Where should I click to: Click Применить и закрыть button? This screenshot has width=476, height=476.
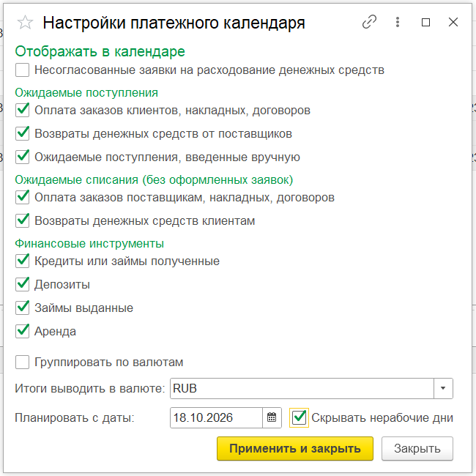point(295,448)
